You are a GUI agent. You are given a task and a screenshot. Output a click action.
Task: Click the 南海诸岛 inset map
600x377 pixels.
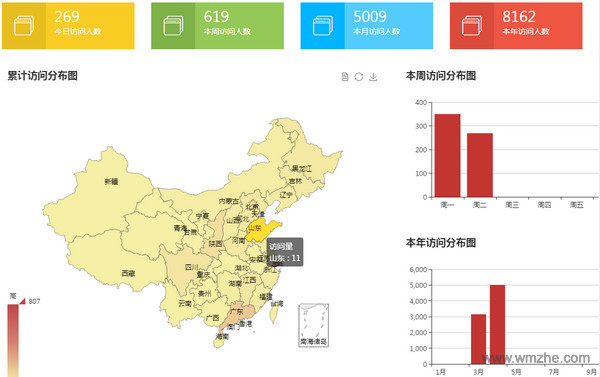tap(313, 325)
